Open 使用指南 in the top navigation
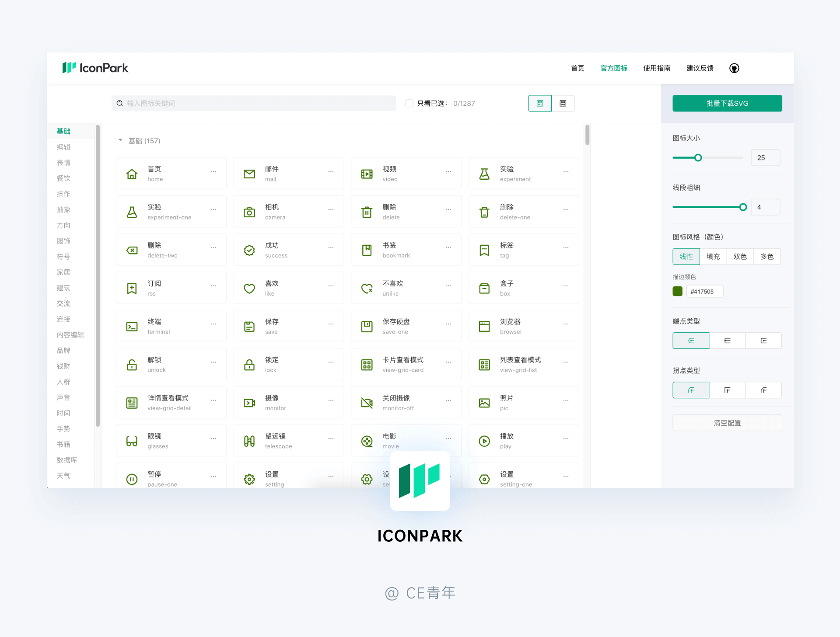Viewport: 840px width, 637px height. pyautogui.click(x=657, y=68)
